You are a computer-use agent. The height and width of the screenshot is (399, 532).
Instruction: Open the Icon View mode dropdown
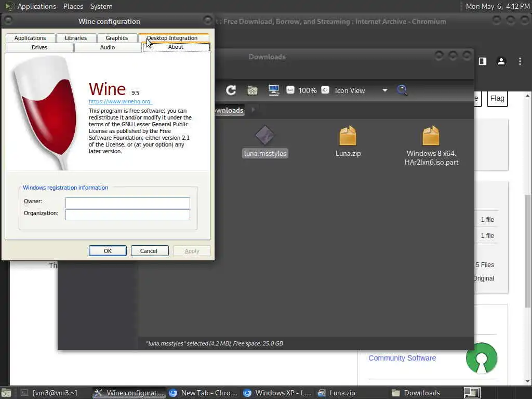(361, 90)
